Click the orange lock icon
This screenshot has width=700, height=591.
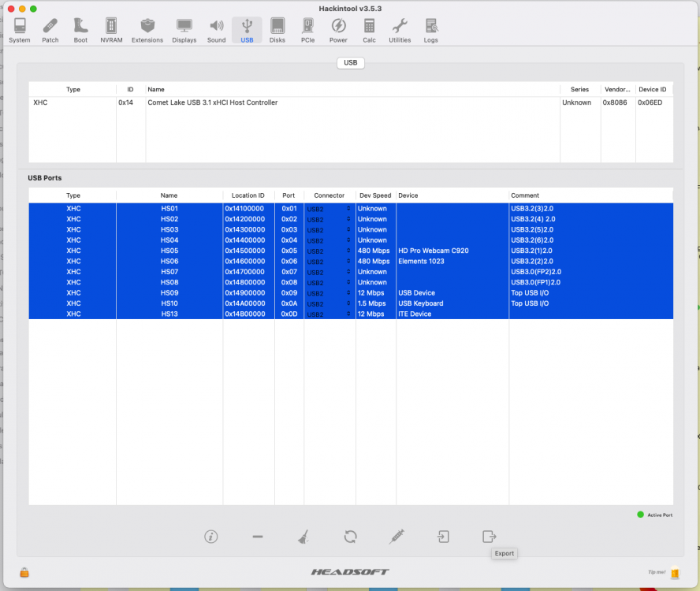(x=24, y=573)
